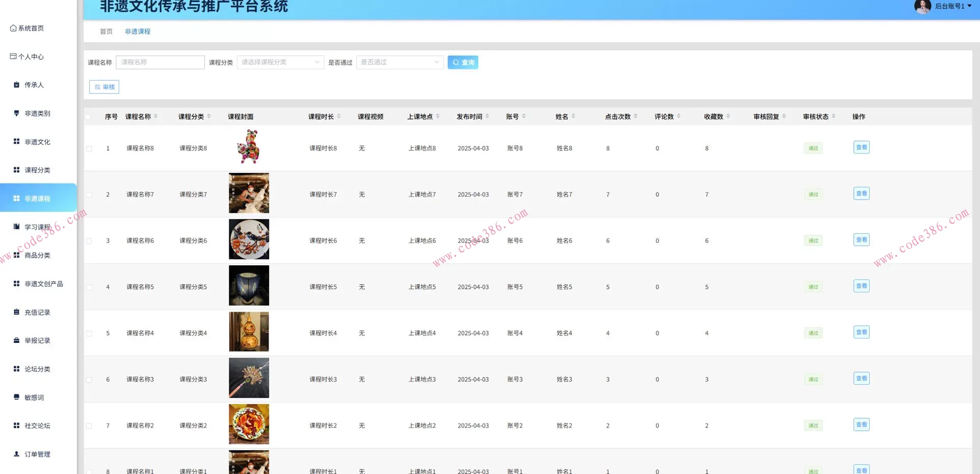Check the row for 课程名称3

89,380
